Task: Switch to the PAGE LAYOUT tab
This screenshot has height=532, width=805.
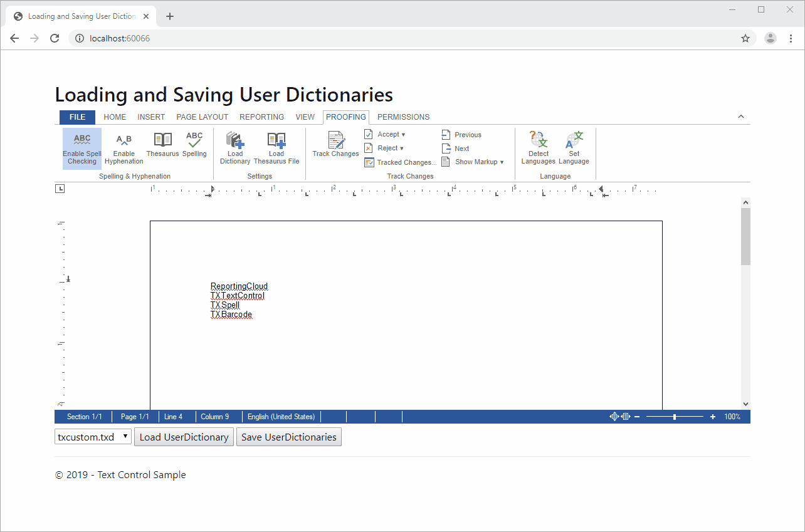Action: [203, 117]
